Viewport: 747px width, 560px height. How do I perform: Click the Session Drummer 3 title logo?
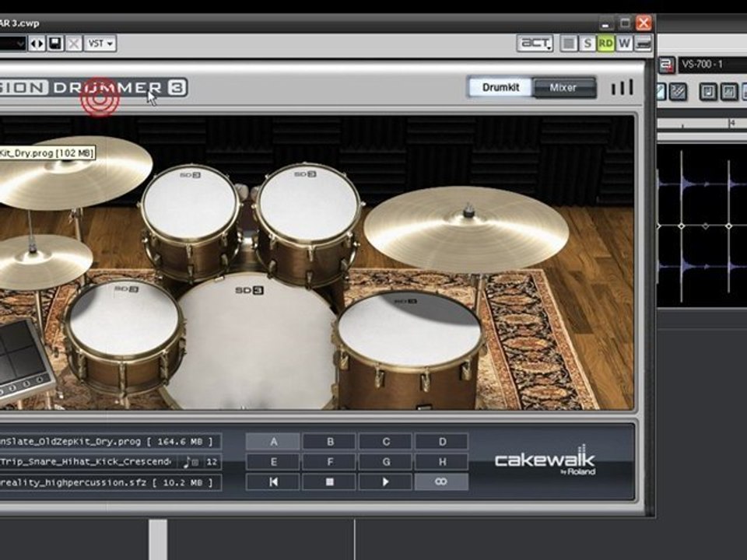coord(94,88)
